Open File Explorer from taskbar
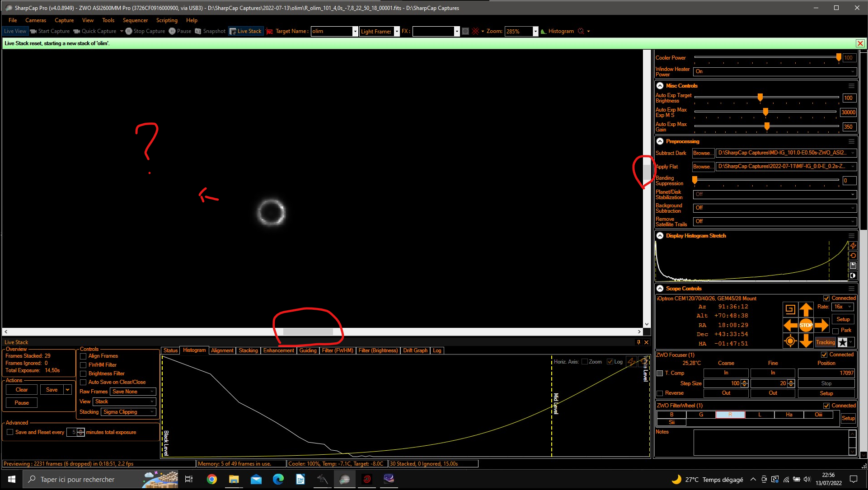The image size is (868, 490). [234, 479]
